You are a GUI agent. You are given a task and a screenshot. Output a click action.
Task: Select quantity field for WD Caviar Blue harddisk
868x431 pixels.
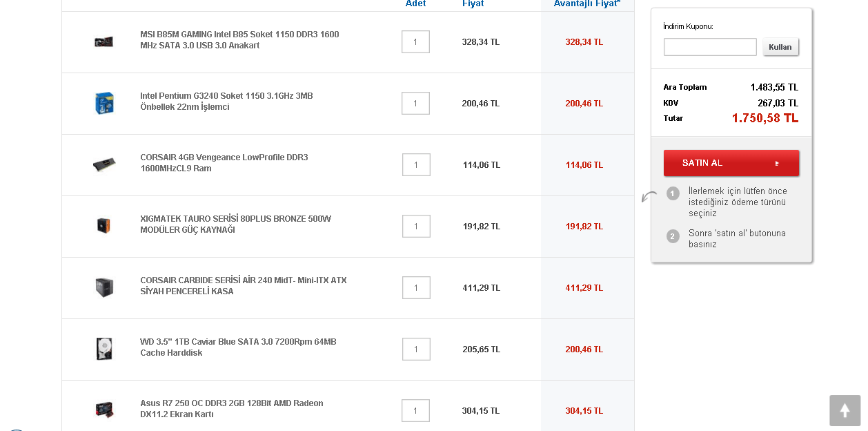(416, 349)
